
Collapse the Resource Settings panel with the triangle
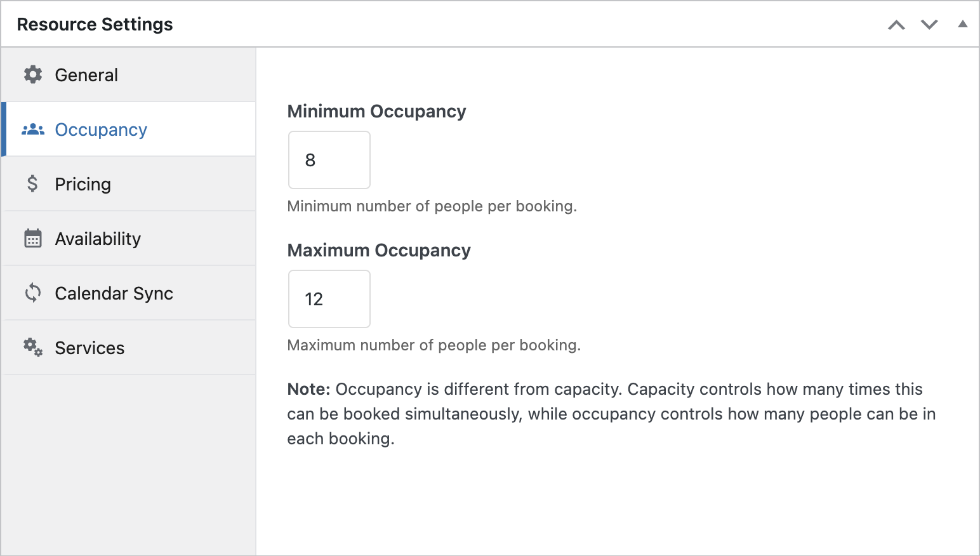click(x=962, y=24)
